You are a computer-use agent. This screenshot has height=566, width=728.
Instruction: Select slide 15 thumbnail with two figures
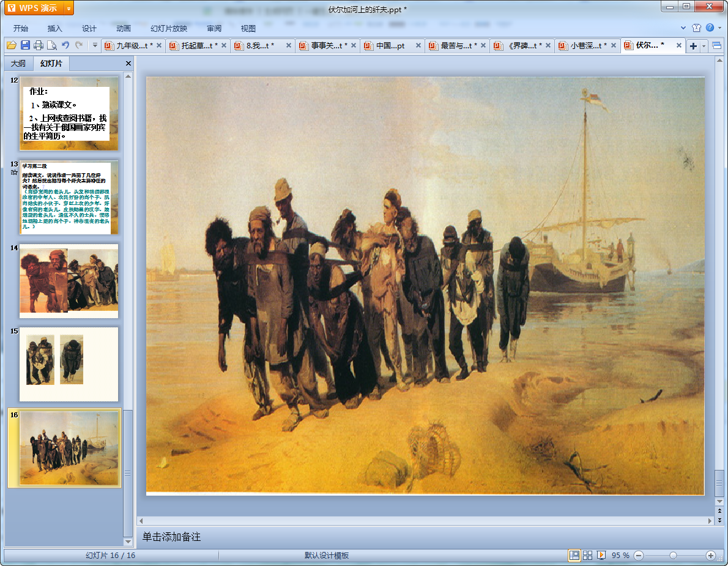[69, 365]
